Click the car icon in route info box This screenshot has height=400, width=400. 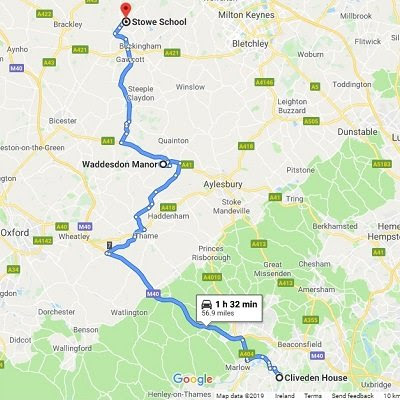pyautogui.click(x=207, y=304)
